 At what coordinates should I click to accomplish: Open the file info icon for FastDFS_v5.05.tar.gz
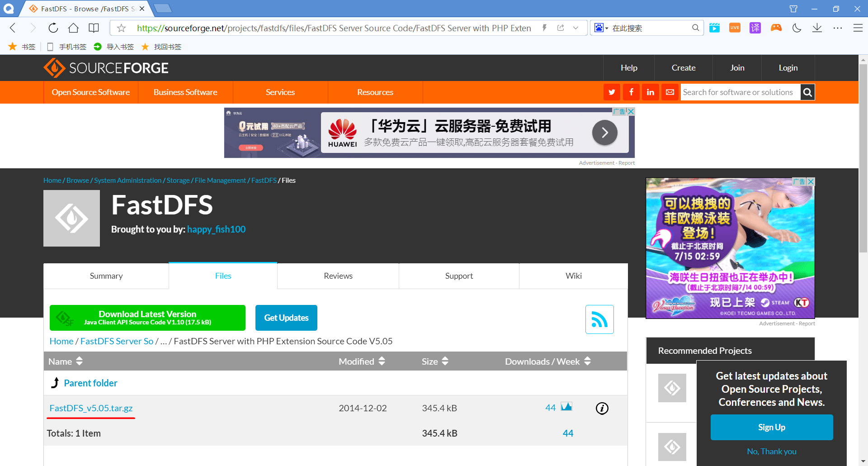[x=602, y=408]
